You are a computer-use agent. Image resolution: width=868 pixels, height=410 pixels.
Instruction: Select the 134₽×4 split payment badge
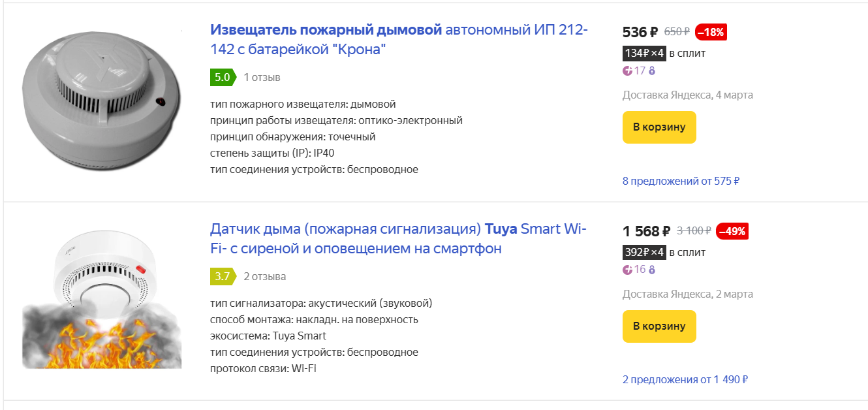pos(645,53)
